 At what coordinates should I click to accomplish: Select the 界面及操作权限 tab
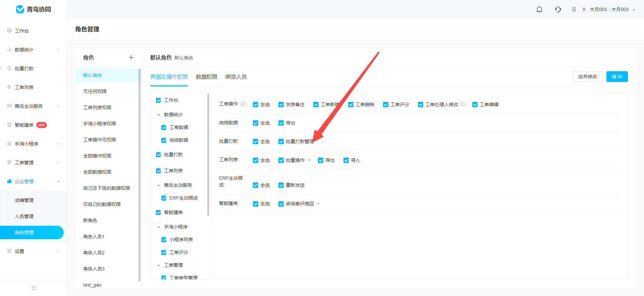click(169, 77)
